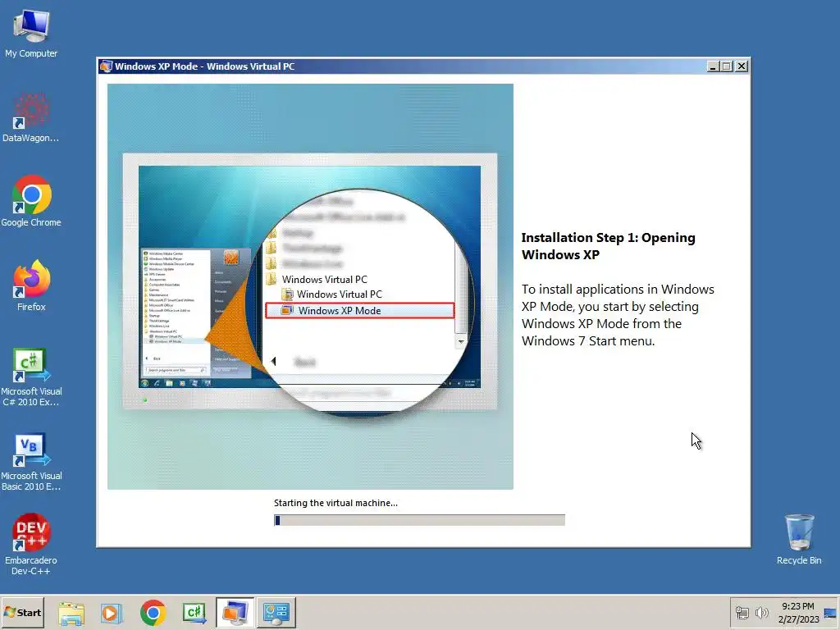Viewport: 840px width, 630px height.
Task: Click the instruction paragraph about installing applications
Action: (x=618, y=315)
